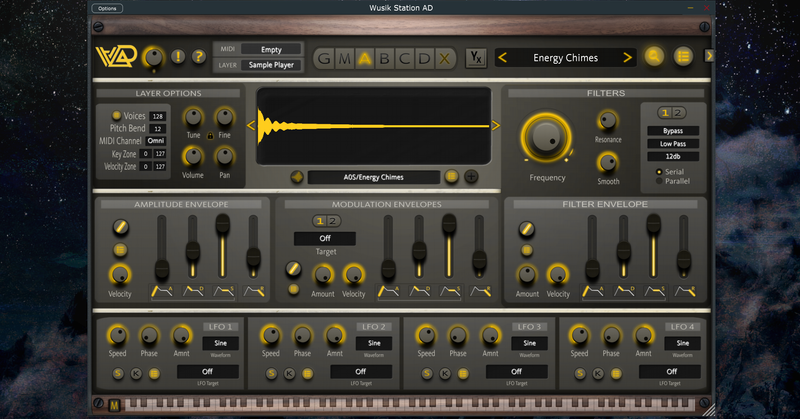
Task: Click the LFO 1 menu list icon
Action: click(x=154, y=374)
